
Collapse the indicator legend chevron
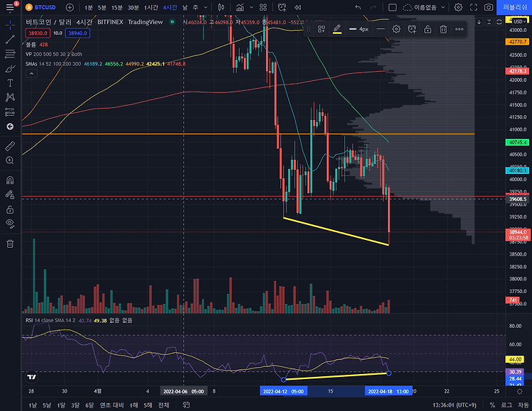coord(31,73)
